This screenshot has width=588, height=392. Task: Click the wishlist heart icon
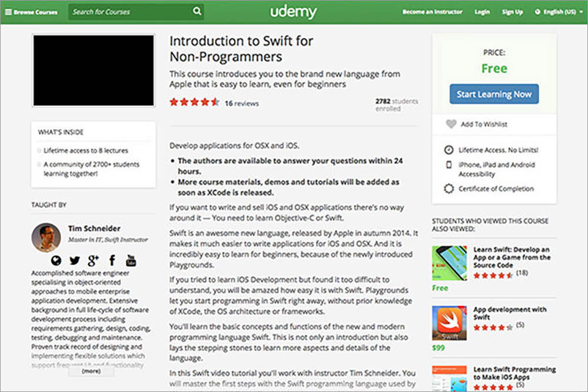coord(451,124)
